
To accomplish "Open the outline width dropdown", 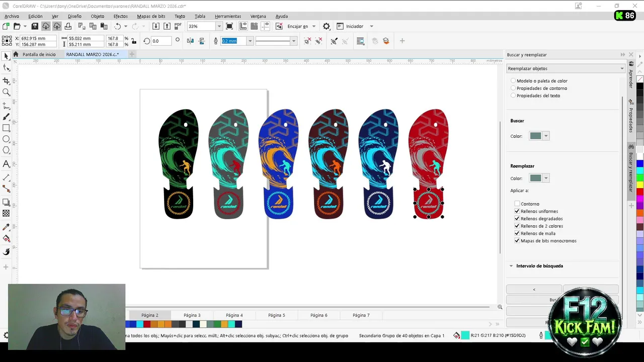I will (250, 41).
